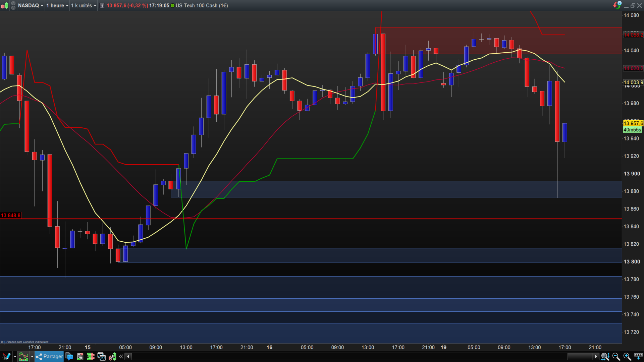Expand the NASDAQ instrument dropdown

pyautogui.click(x=31, y=6)
